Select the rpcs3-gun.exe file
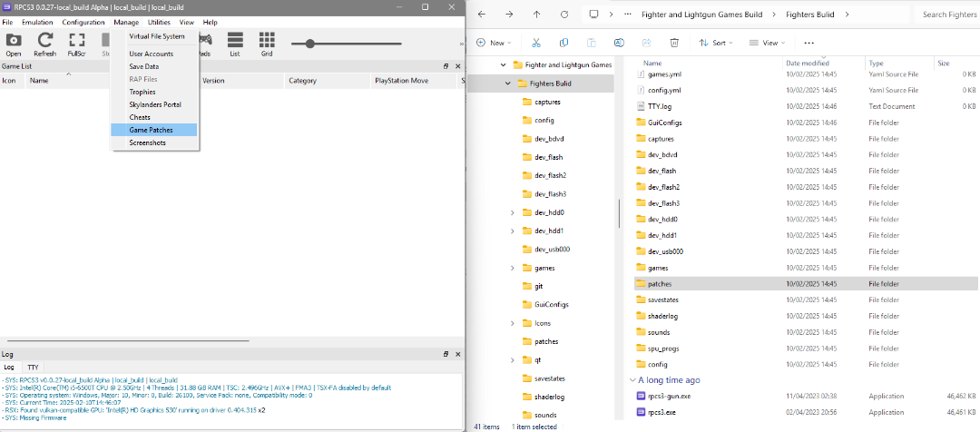980x432 pixels. click(670, 397)
